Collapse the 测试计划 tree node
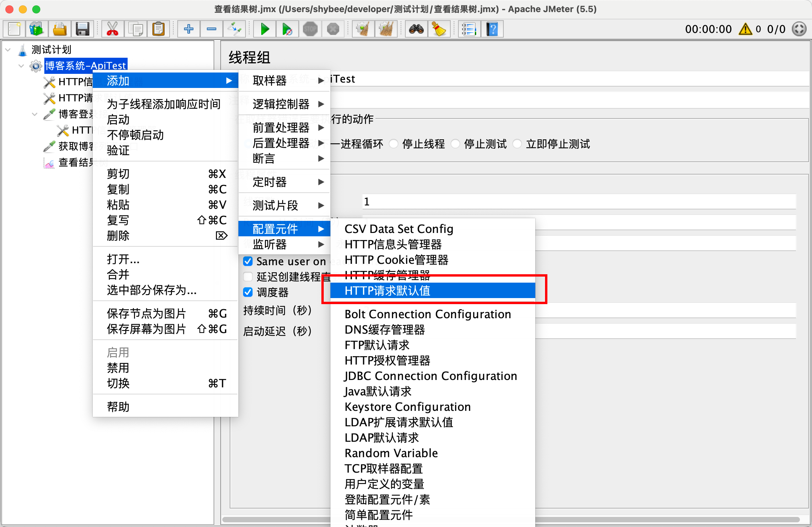Viewport: 812px width, 527px height. click(x=8, y=50)
